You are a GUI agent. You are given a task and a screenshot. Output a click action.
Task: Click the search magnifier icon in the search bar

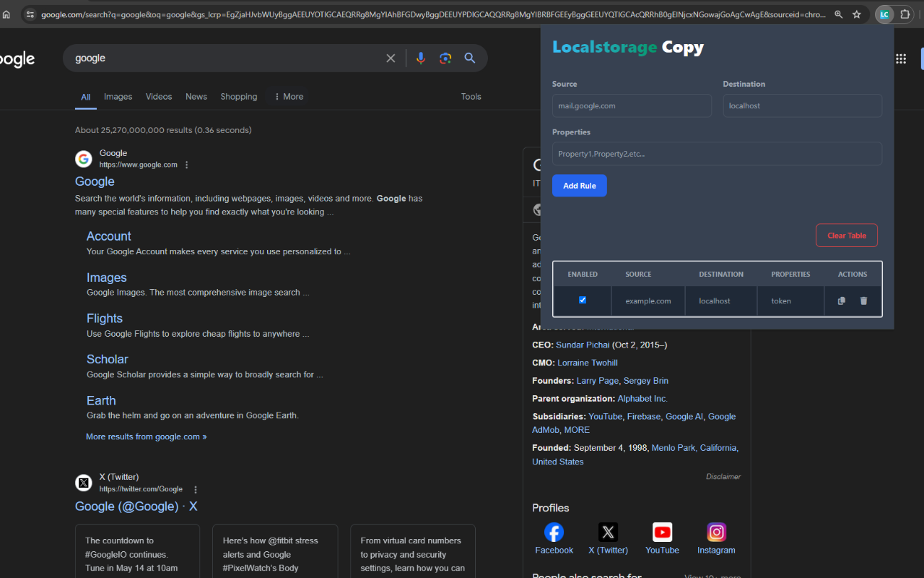[x=470, y=58]
